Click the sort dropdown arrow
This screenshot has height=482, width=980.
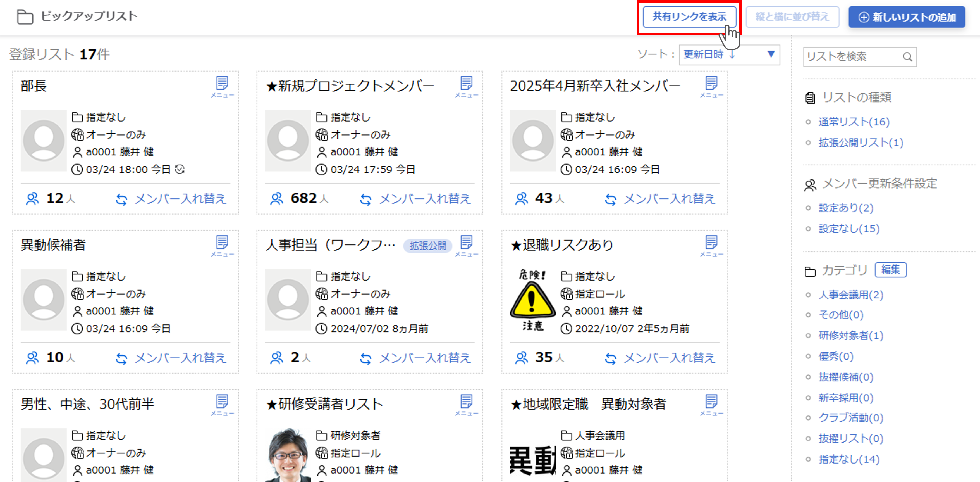click(x=771, y=54)
